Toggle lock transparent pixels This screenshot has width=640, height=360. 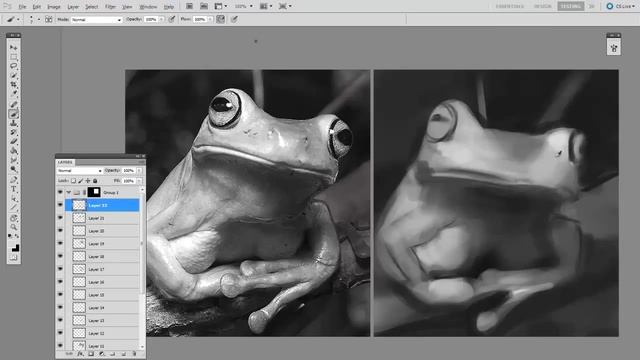click(73, 180)
